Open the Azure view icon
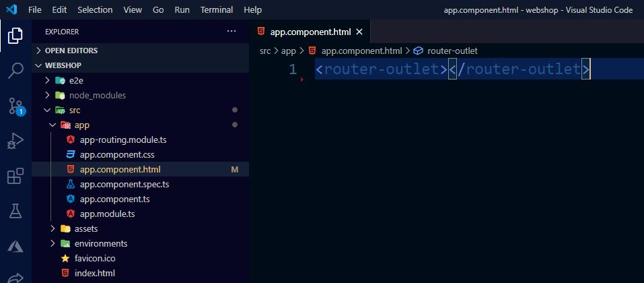The width and height of the screenshot is (644, 283). tap(15, 247)
